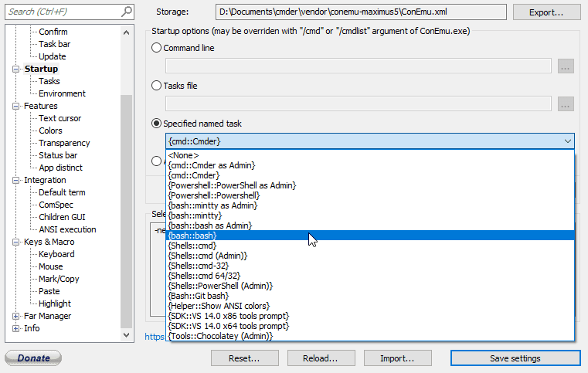This screenshot has height=373, width=588.
Task: Open the Task bar settings page
Action: click(x=54, y=44)
